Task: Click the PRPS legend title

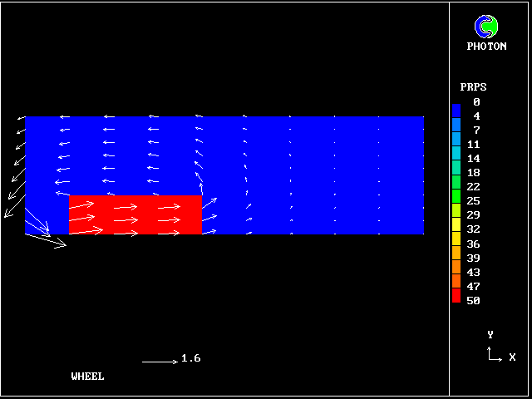Action: tap(473, 87)
